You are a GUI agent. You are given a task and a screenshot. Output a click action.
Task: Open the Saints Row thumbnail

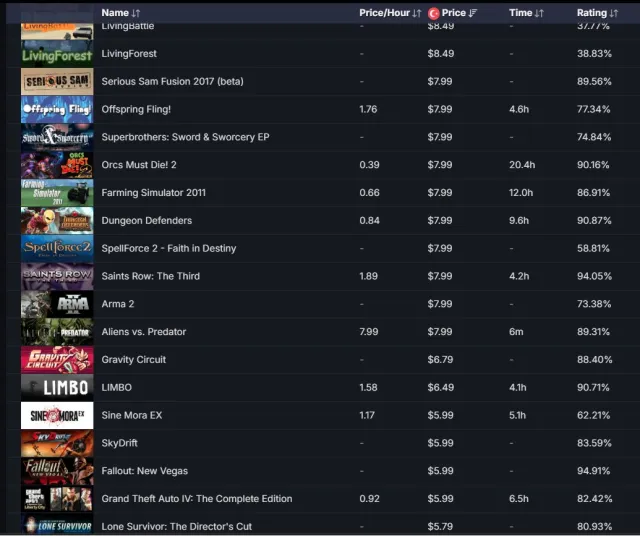tap(57, 276)
